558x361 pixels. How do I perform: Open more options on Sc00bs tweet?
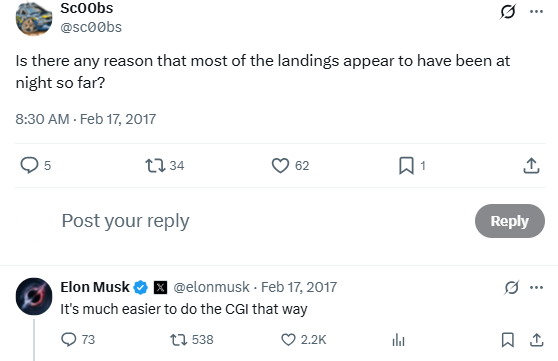pos(536,11)
